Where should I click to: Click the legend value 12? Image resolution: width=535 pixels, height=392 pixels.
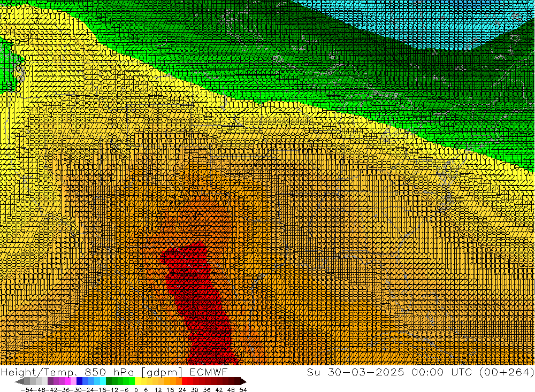(x=158, y=390)
